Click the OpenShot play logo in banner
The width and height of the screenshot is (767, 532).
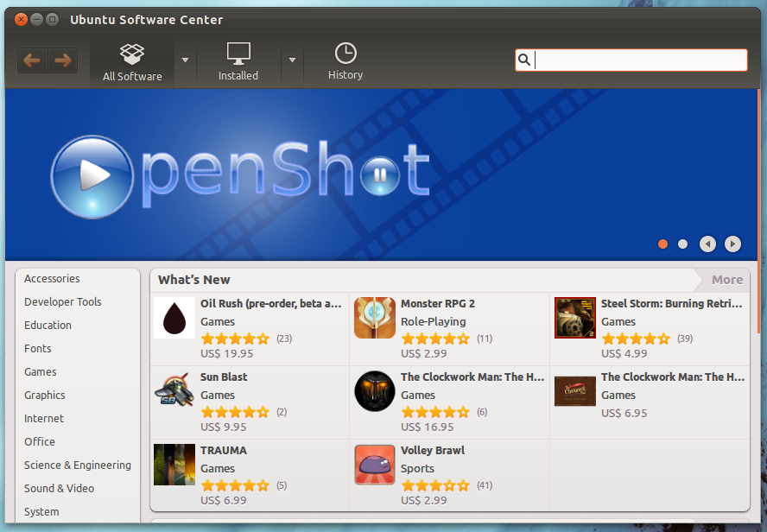92,177
